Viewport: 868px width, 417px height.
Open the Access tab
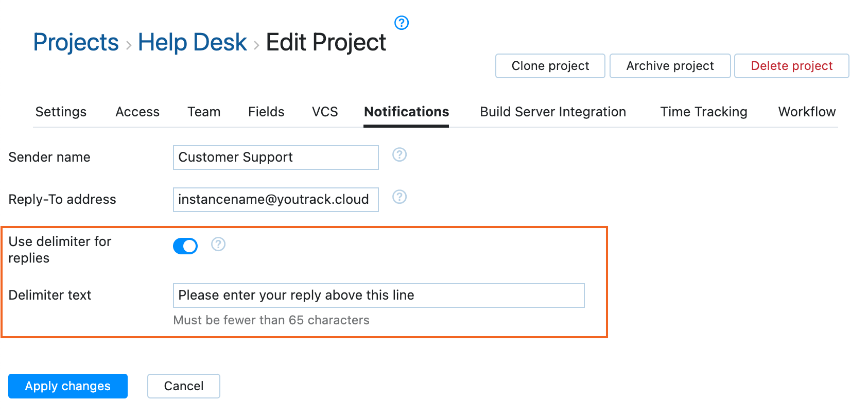point(137,112)
